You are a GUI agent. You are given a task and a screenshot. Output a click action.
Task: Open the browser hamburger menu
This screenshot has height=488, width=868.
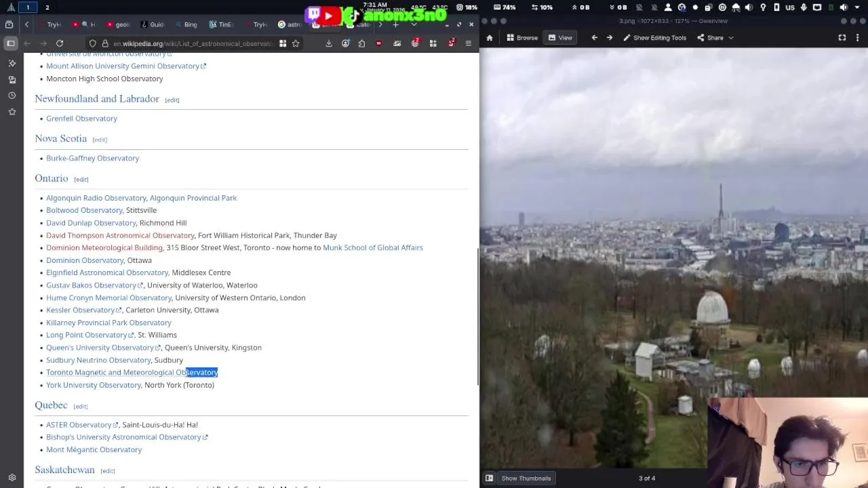click(x=468, y=43)
